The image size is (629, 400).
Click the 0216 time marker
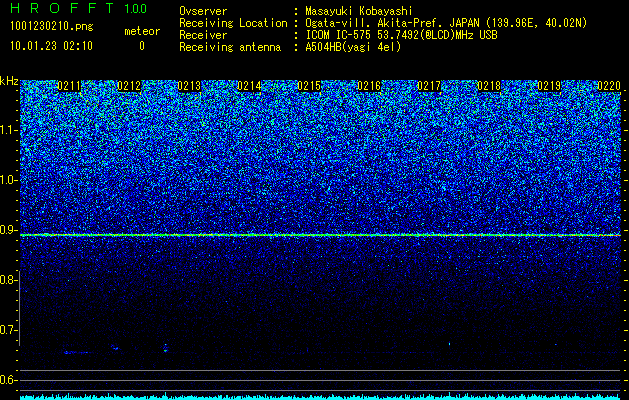point(369,86)
